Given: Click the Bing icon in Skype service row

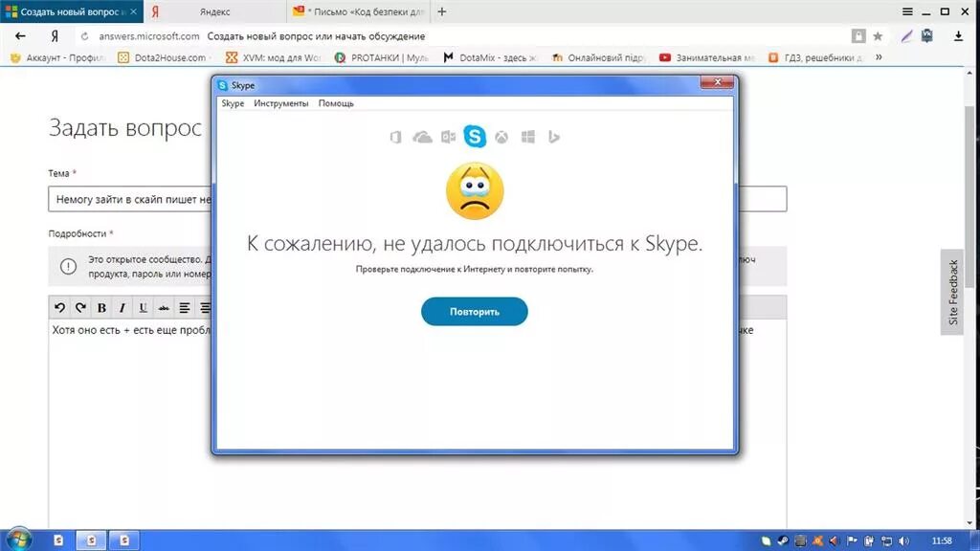Looking at the screenshot, I should coord(554,137).
